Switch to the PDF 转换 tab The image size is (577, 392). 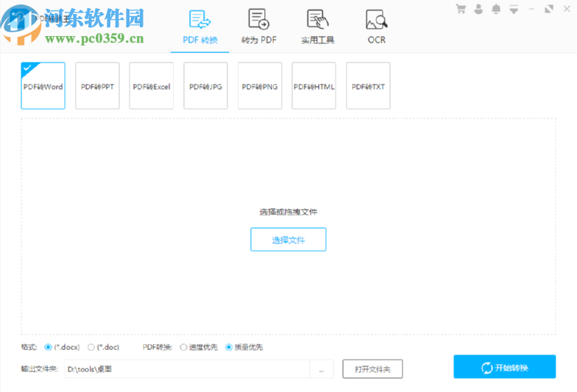click(199, 26)
